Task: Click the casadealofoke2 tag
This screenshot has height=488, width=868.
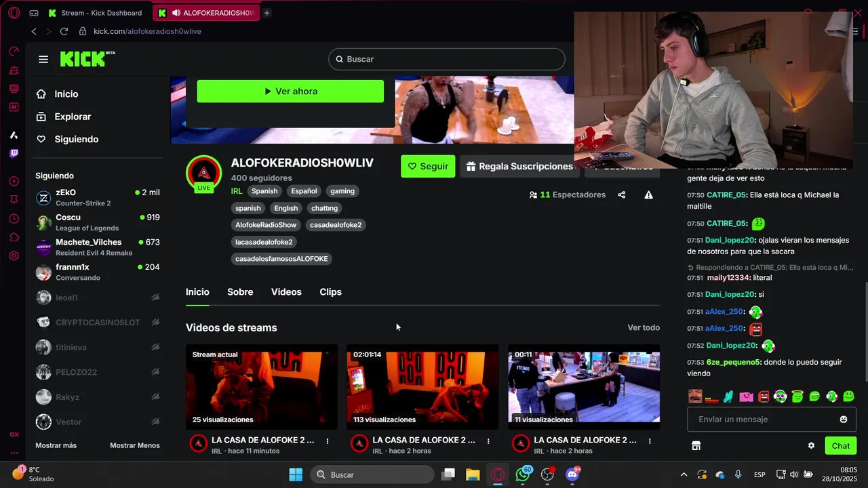Action: [x=336, y=225]
